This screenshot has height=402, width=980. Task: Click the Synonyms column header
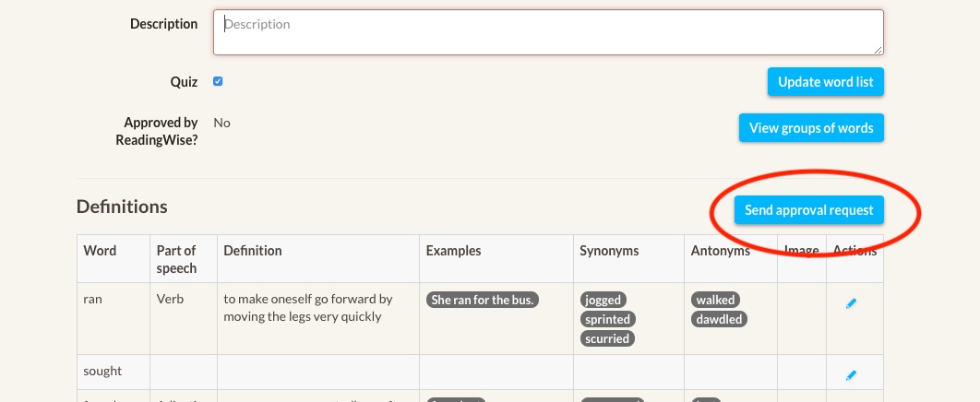pyautogui.click(x=609, y=250)
